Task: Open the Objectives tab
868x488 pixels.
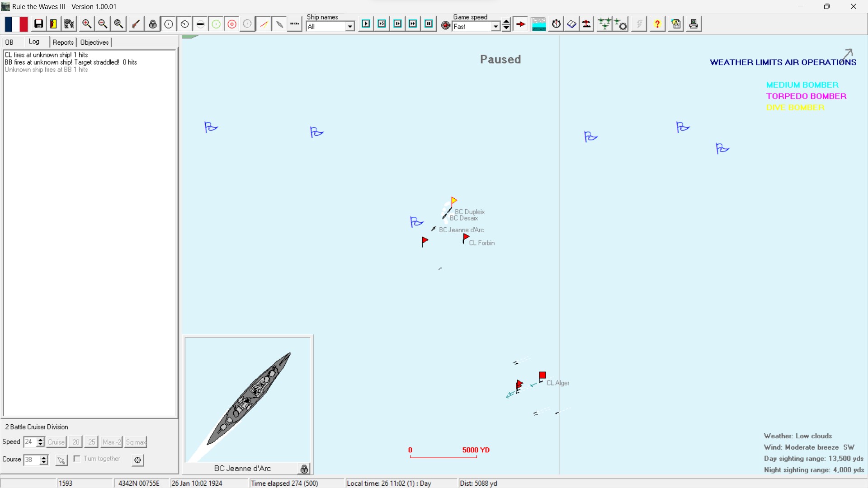Action: tap(94, 42)
